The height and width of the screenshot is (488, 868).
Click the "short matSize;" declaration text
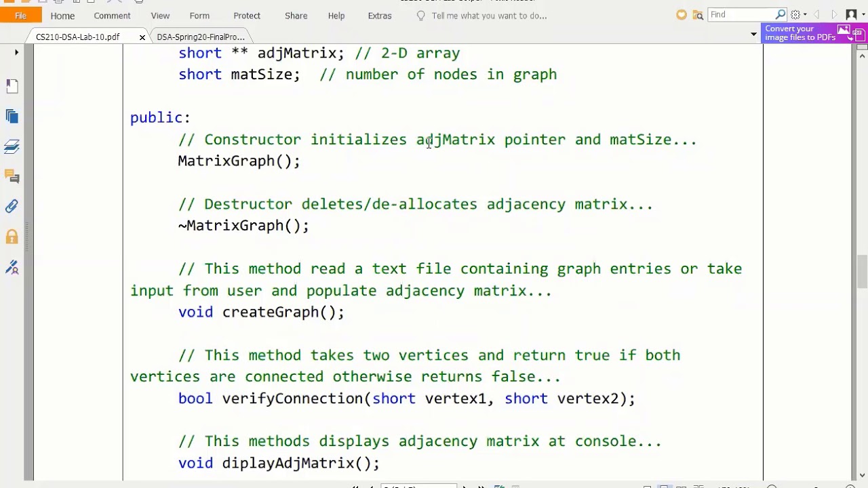coord(239,75)
